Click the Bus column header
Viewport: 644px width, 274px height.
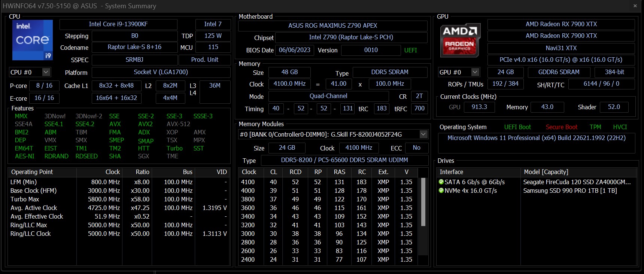(x=173, y=172)
